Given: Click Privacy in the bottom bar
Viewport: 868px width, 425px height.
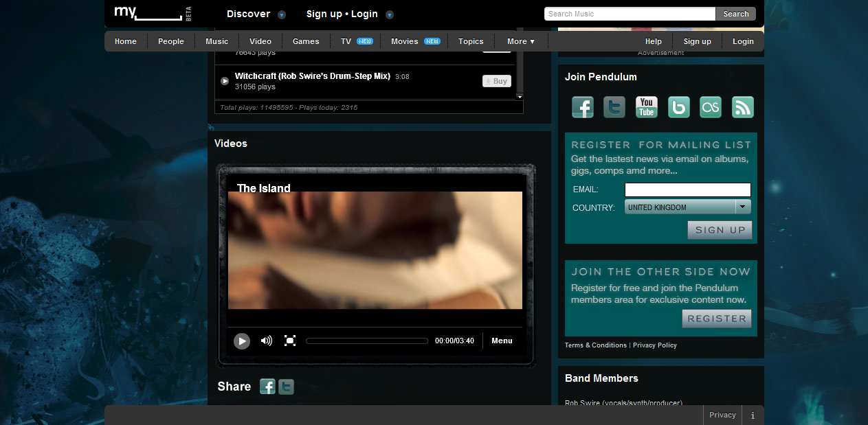Looking at the screenshot, I should coord(722,415).
